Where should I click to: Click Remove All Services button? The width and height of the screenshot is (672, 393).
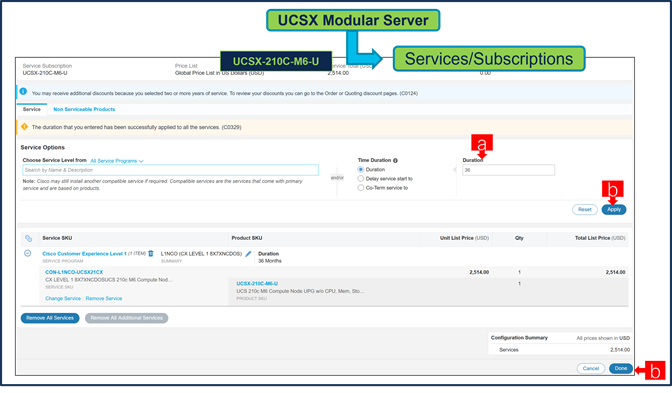50,318
